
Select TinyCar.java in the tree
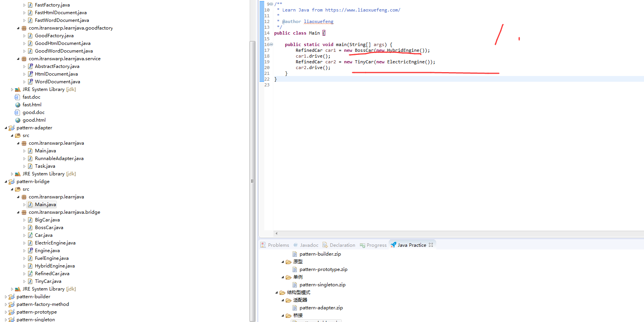(x=48, y=281)
